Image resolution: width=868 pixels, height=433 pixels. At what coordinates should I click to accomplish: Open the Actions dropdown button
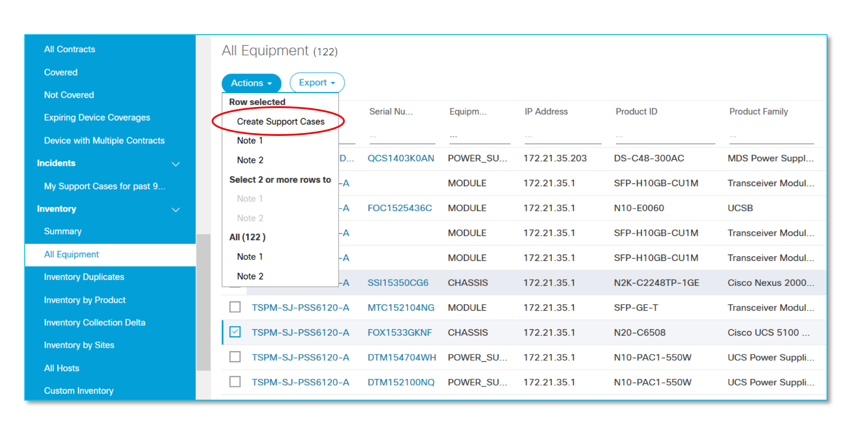[x=251, y=83]
